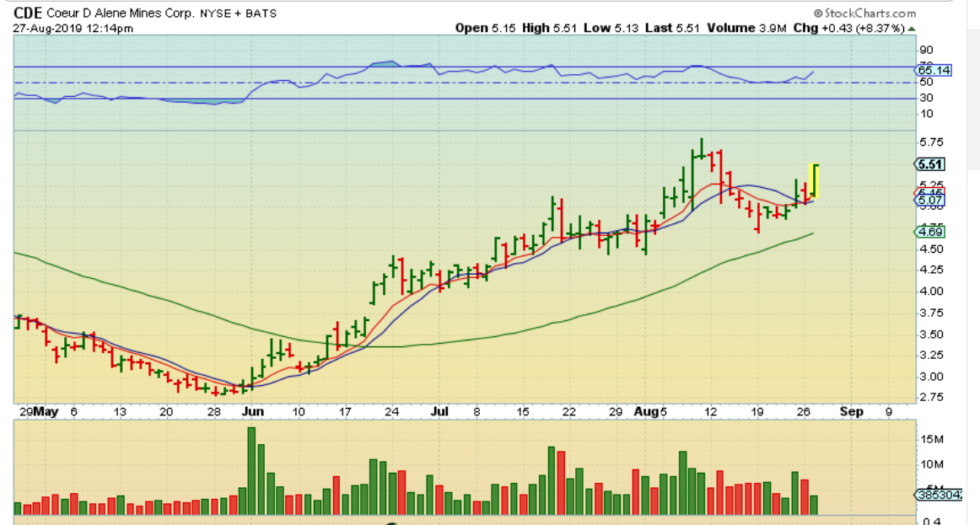Click the 26 date label in August
The image size is (980, 525).
[x=804, y=412]
